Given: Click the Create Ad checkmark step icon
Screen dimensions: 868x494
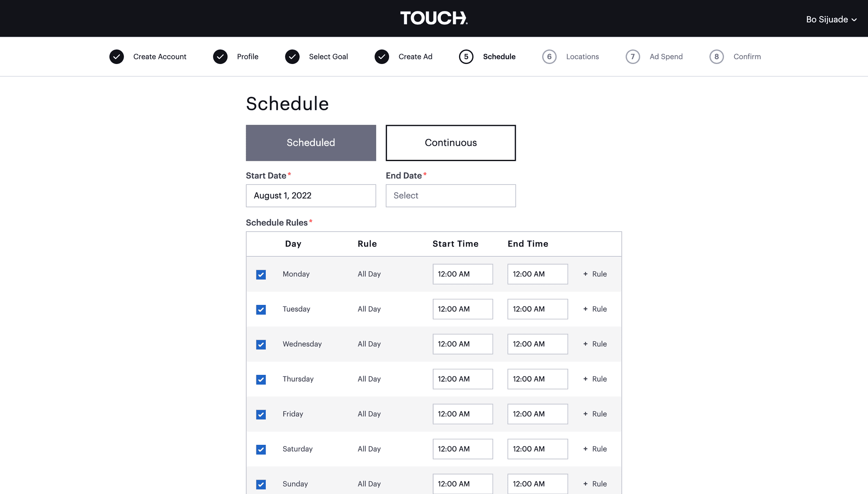Looking at the screenshot, I should click(x=382, y=57).
